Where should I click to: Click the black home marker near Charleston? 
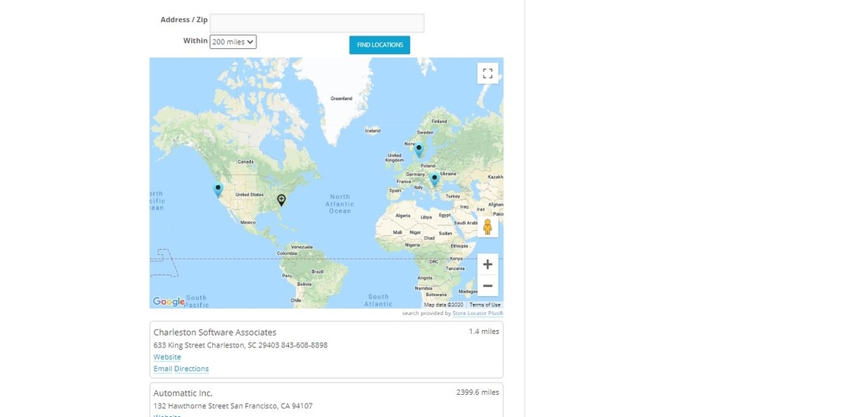click(281, 200)
